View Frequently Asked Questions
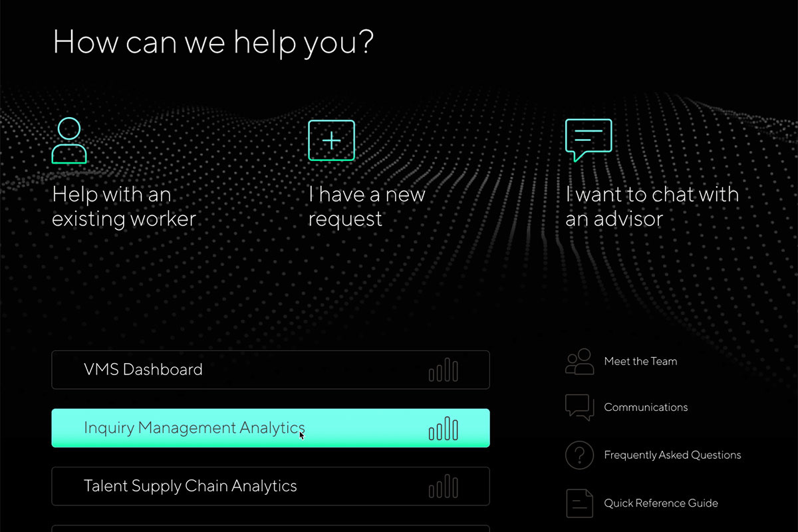This screenshot has width=798, height=532. [672, 456]
